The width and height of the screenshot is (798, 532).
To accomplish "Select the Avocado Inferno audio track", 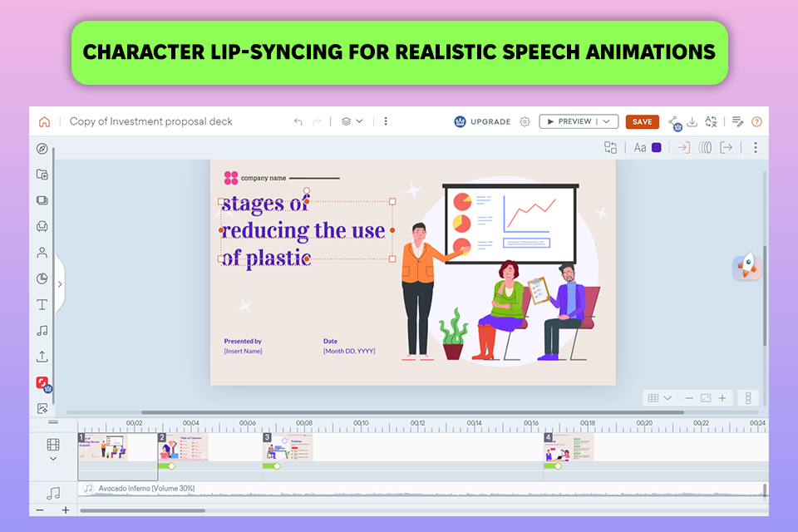I will pyautogui.click(x=422, y=489).
